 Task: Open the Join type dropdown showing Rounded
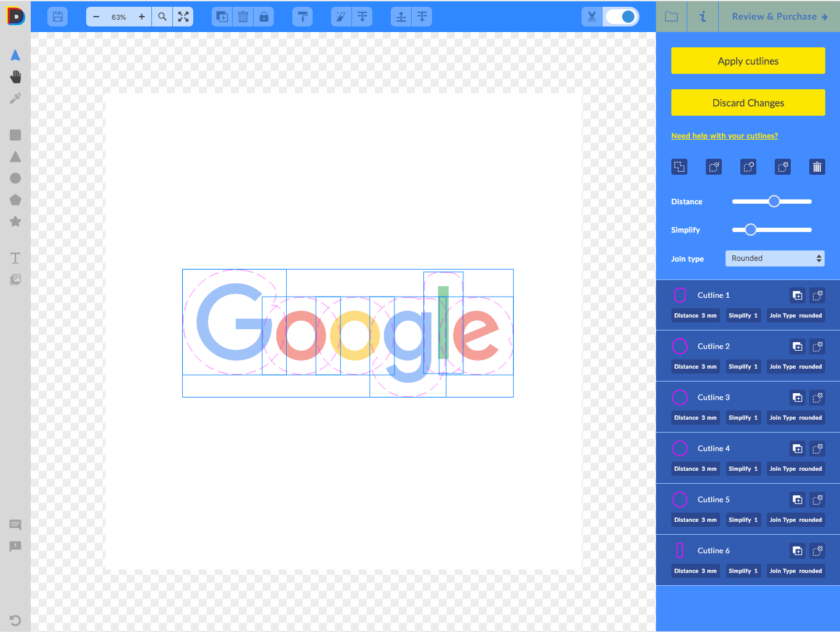click(x=775, y=258)
